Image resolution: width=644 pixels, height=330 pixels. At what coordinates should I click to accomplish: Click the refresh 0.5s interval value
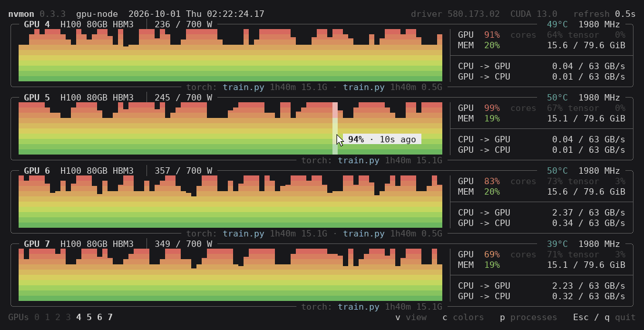pos(625,14)
